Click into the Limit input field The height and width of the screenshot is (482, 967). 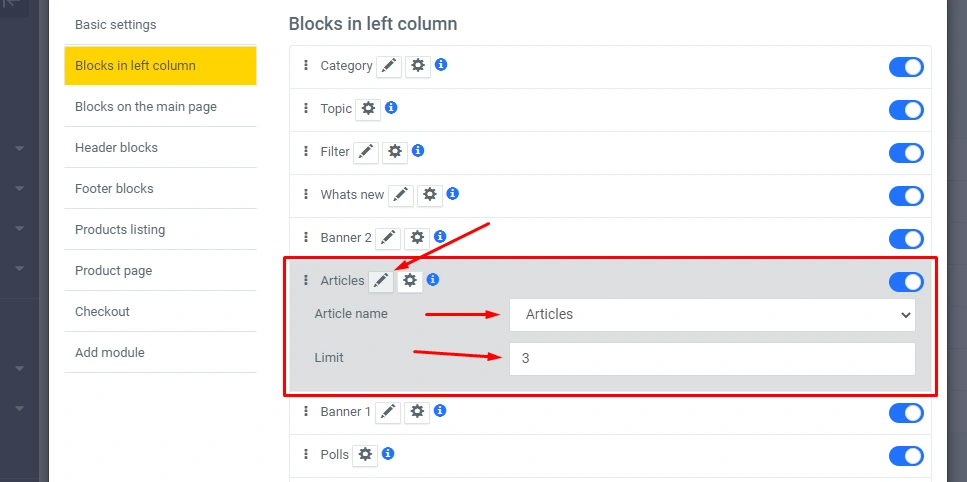(x=712, y=358)
